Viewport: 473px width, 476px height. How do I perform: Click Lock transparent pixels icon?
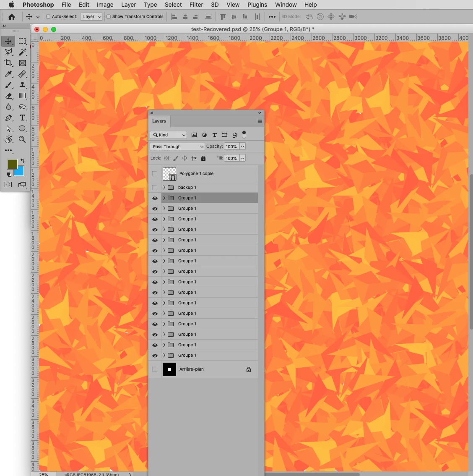tap(166, 158)
